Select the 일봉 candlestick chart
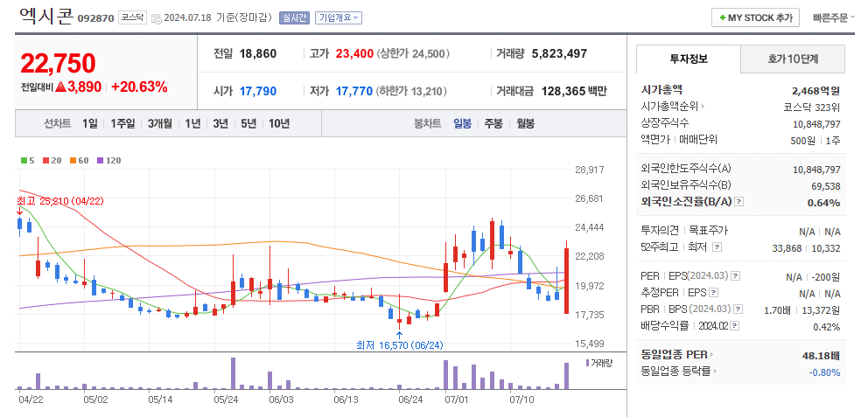This screenshot has height=417, width=868. tap(462, 123)
